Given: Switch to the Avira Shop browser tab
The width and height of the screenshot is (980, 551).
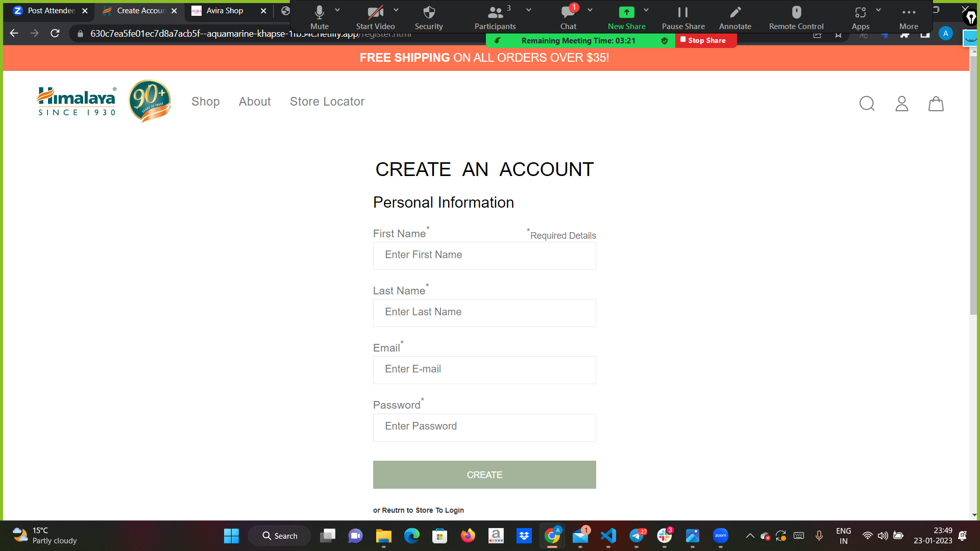Looking at the screenshot, I should 225,11.
